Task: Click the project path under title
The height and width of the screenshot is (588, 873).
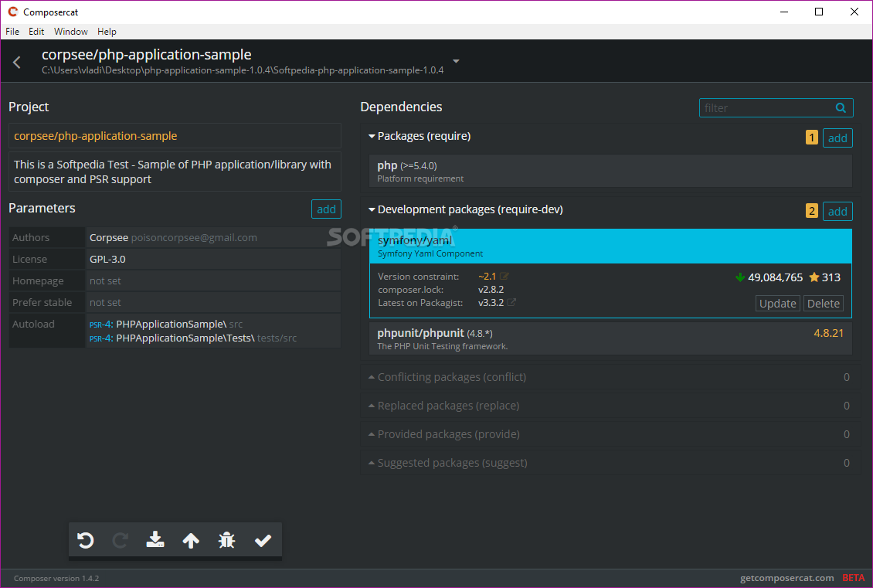Action: pos(243,71)
